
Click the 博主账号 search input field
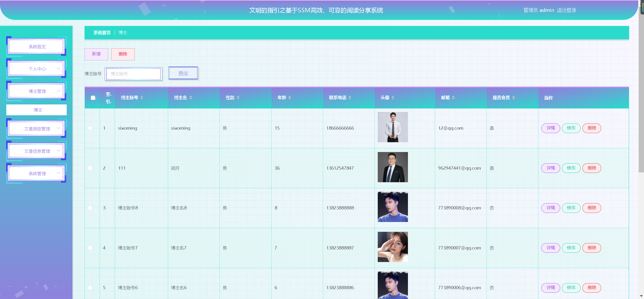tap(133, 74)
